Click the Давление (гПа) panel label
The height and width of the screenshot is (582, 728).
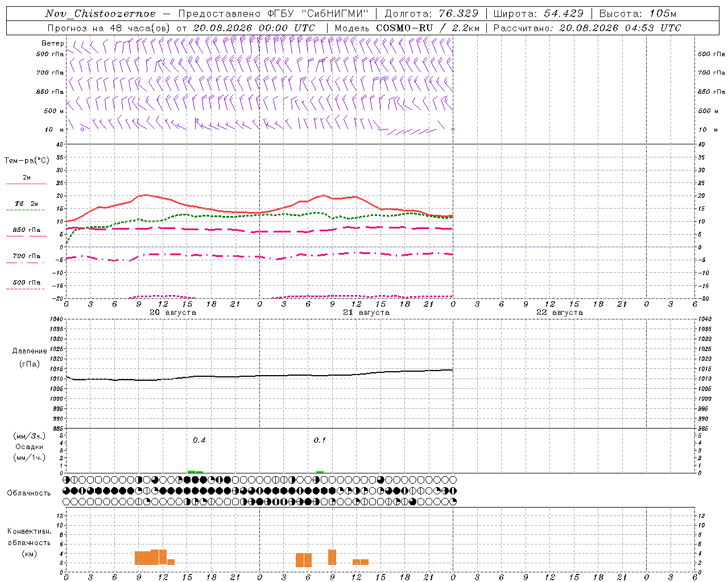(x=30, y=357)
